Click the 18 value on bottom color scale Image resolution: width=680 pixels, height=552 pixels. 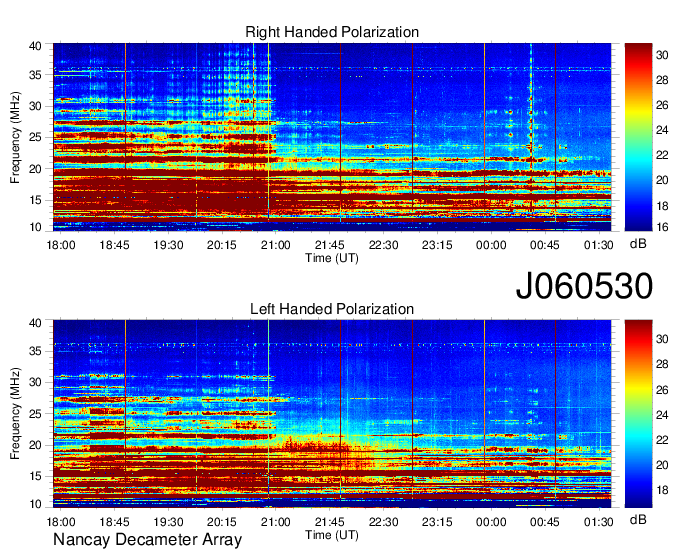(x=662, y=490)
